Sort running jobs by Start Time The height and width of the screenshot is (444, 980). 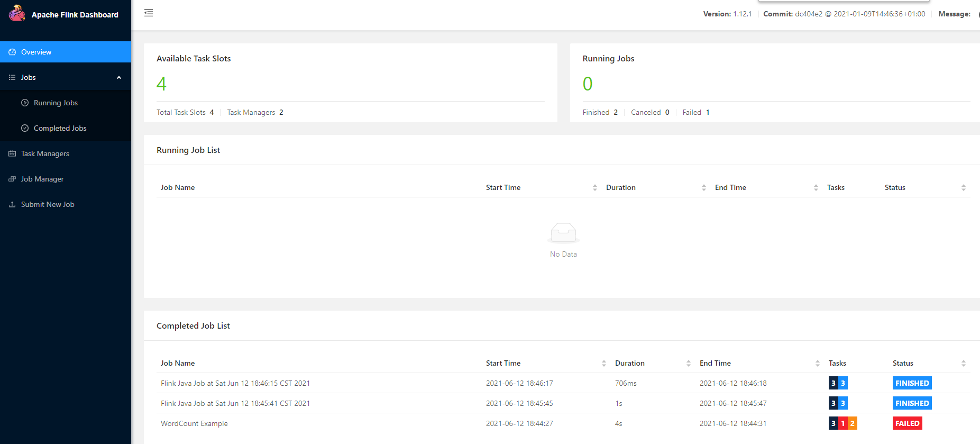595,187
